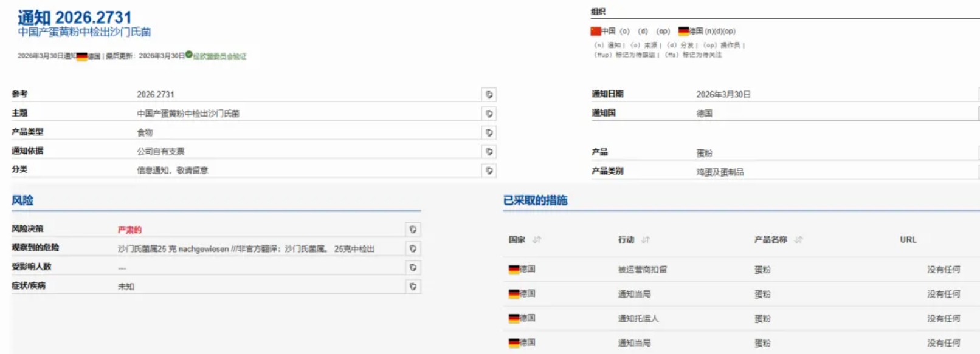The image size is (980, 354).
Task: Copy the 参考 value via its copy icon
Action: pos(489,95)
